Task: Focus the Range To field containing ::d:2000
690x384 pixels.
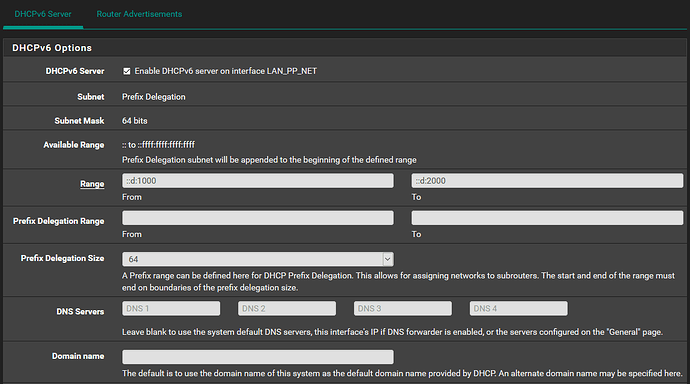Action: point(547,181)
